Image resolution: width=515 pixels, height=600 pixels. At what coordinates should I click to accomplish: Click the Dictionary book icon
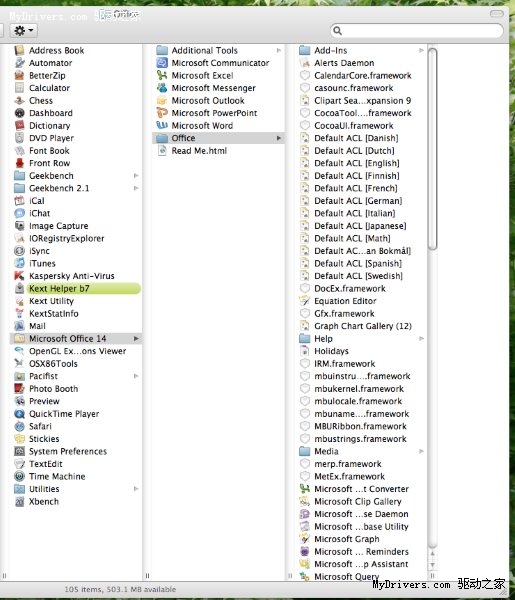pos(19,126)
